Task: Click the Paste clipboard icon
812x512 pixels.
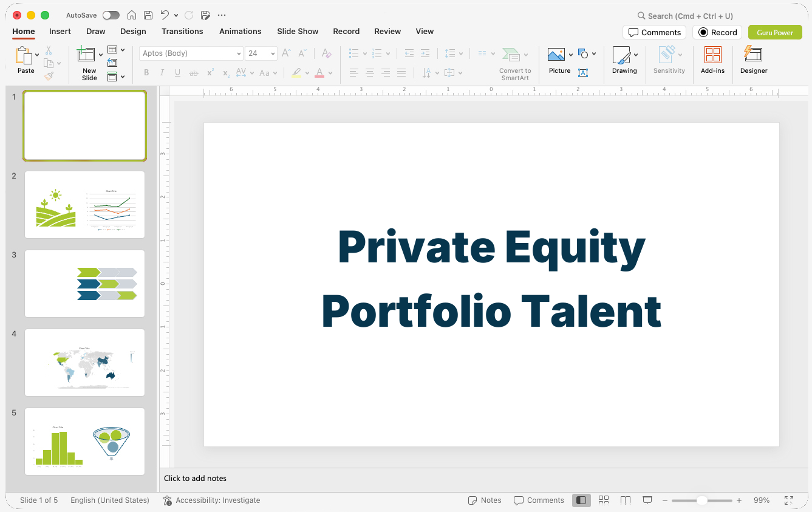Action: coord(24,56)
